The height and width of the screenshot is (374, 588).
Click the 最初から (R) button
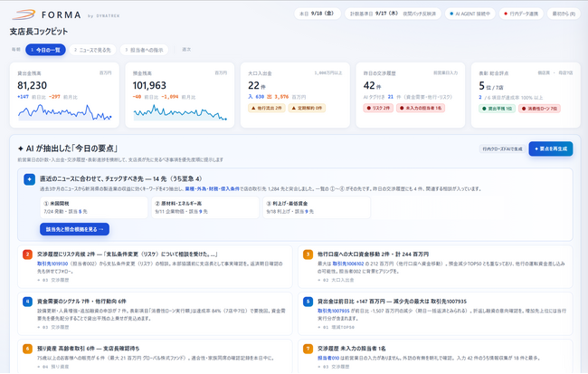(x=564, y=14)
